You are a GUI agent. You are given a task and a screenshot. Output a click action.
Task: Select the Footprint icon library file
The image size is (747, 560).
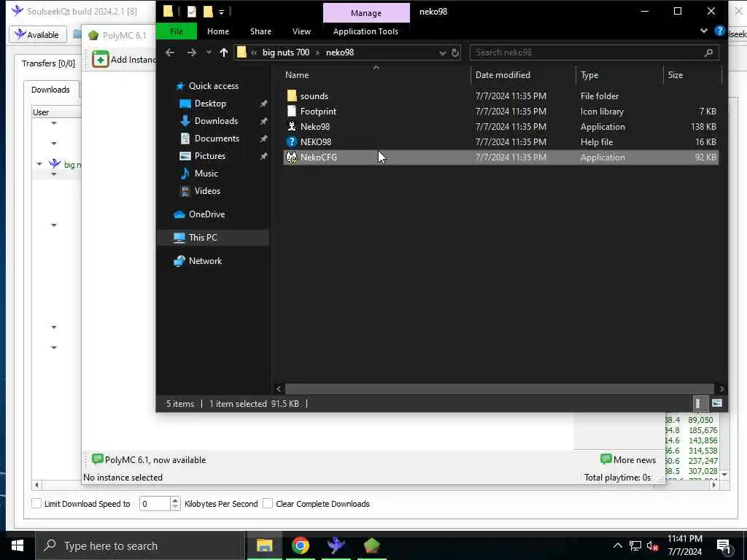click(318, 111)
